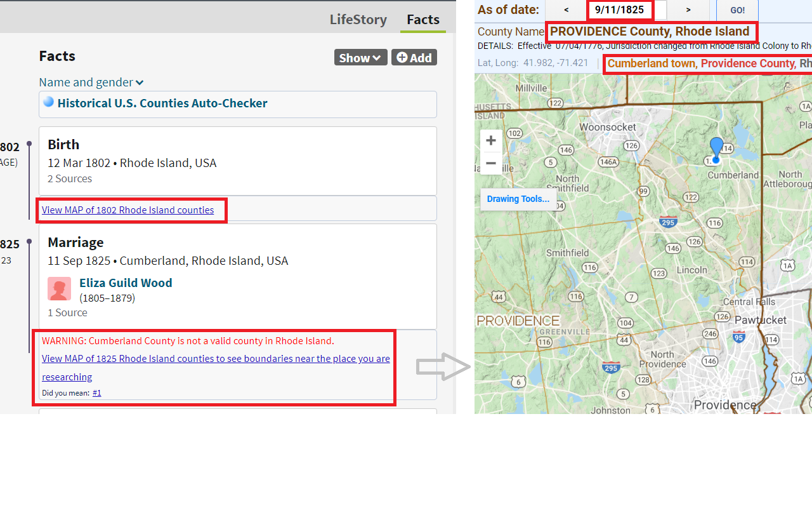The height and width of the screenshot is (508, 812).
Task: Click the Lincoln label on the map
Action: coord(692,270)
